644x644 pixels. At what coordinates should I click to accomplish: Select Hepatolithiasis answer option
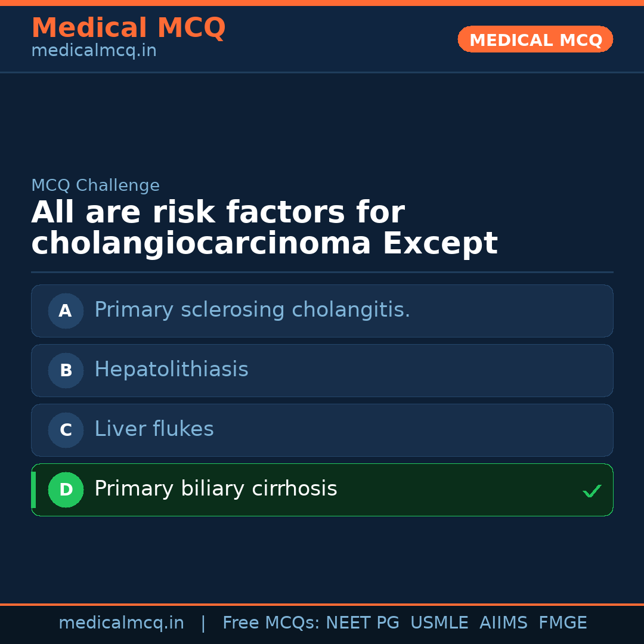(x=171, y=370)
